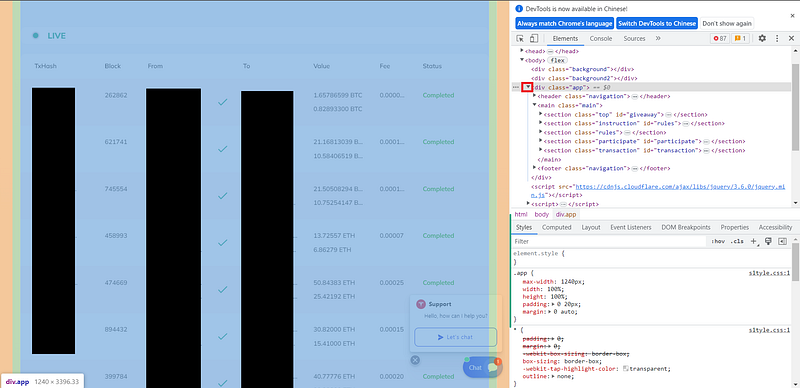Select html in the breadcrumb bar
This screenshot has height=388, width=800.
[520, 214]
